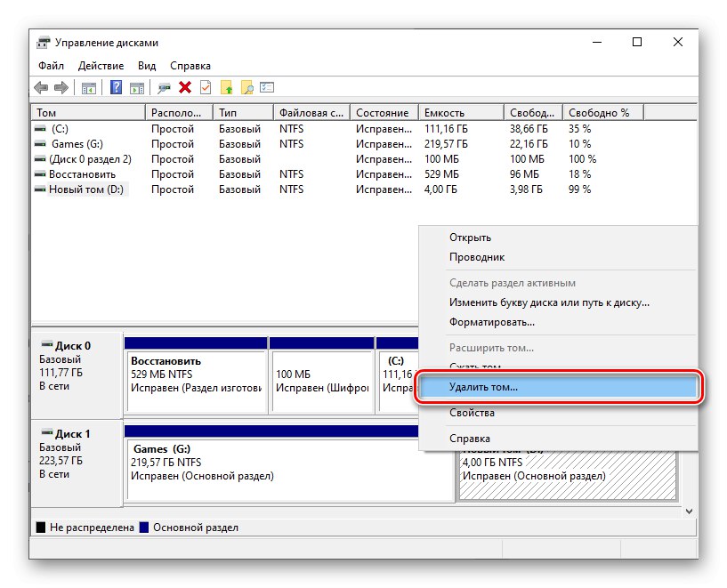This screenshot has width=727, height=588.
Task: Click the show/hide console tree icon
Action: point(88,87)
